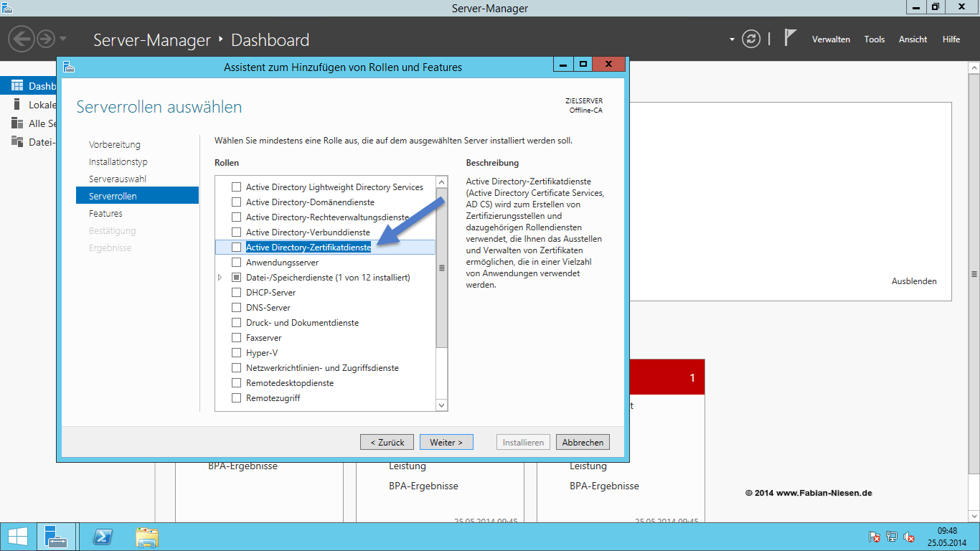The image size is (980, 551).
Task: Open the Action Center flag tray icon
Action: (875, 537)
